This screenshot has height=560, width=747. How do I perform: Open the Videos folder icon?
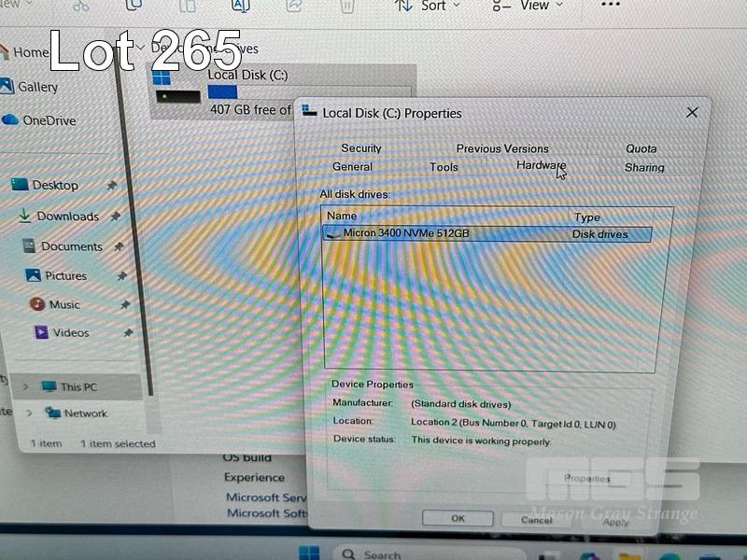tap(41, 332)
